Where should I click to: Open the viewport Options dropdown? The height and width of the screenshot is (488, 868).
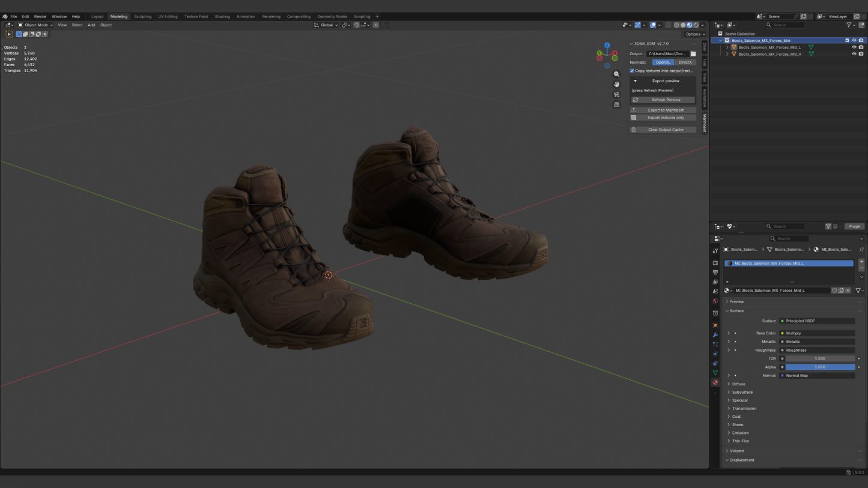696,34
